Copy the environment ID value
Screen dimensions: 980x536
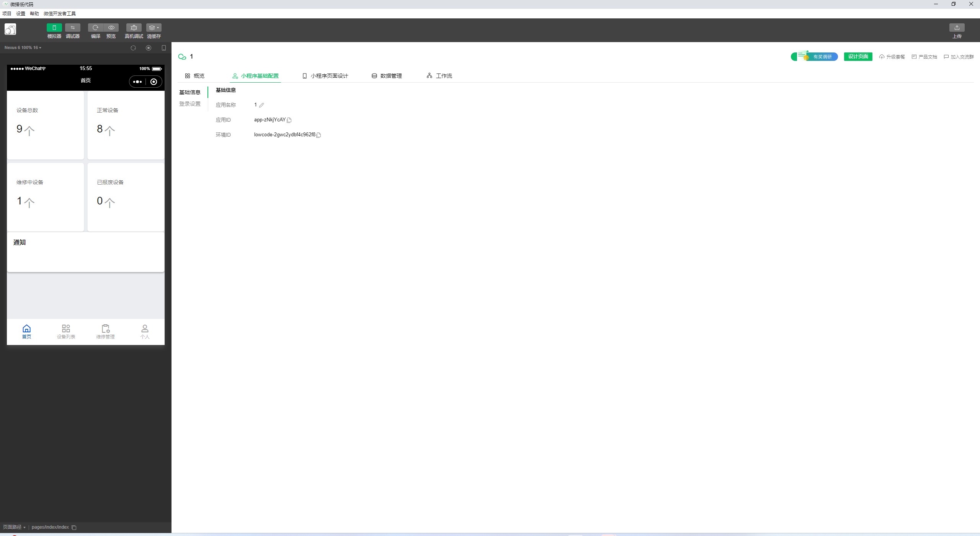(318, 135)
